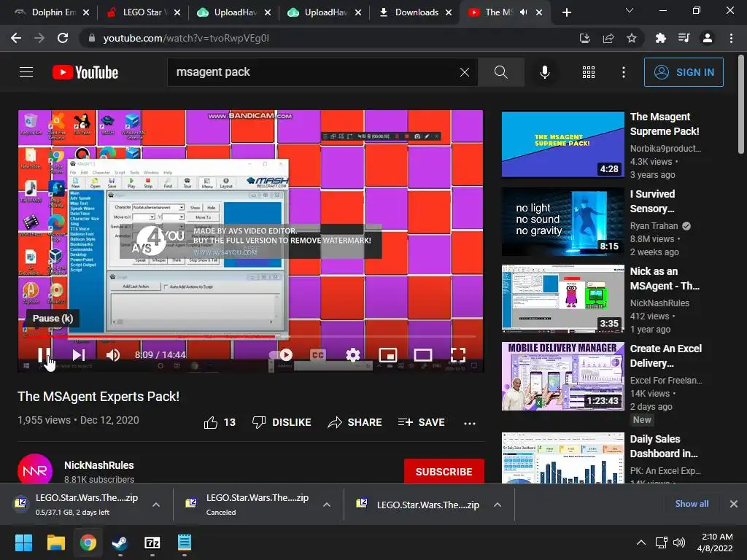Open Steam from the taskbar
Viewport: 747px width, 560px height.
pos(120,542)
